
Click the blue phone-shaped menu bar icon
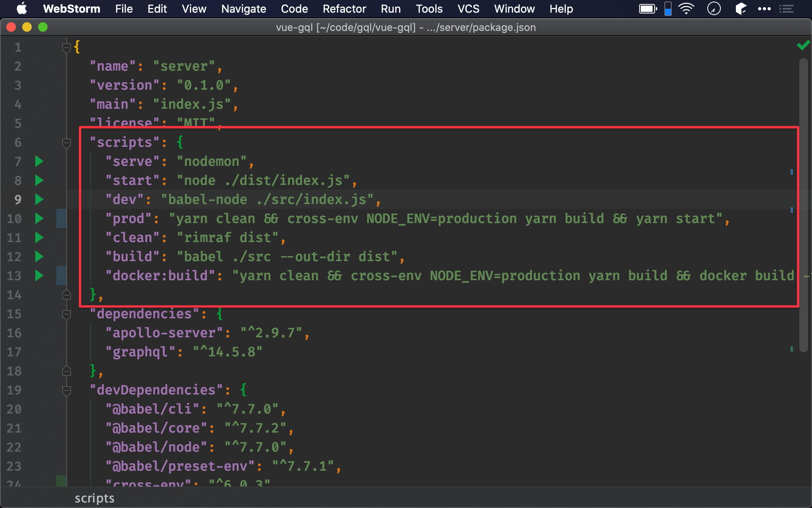coord(668,9)
